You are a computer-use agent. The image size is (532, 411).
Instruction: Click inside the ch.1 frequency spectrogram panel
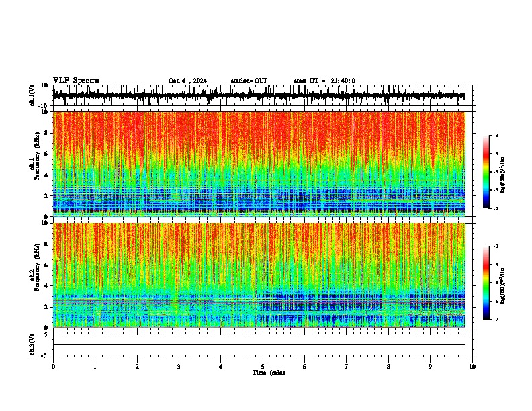[259, 164]
